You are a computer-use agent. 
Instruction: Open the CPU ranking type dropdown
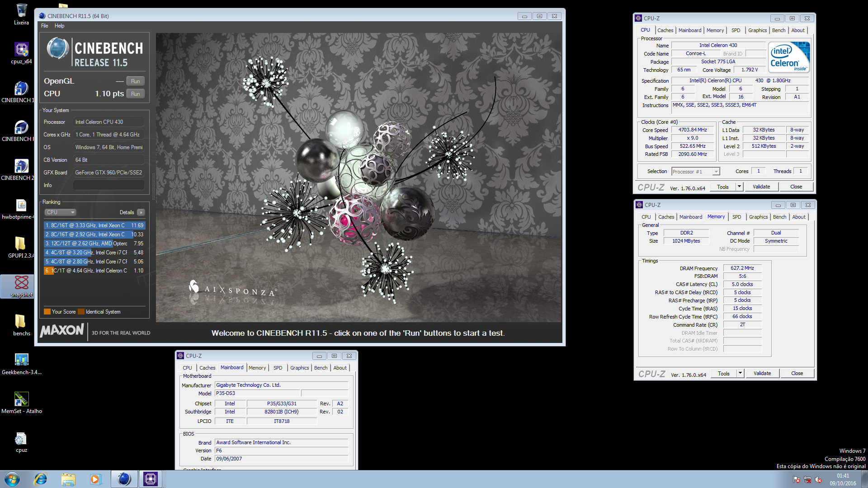tap(60, 212)
